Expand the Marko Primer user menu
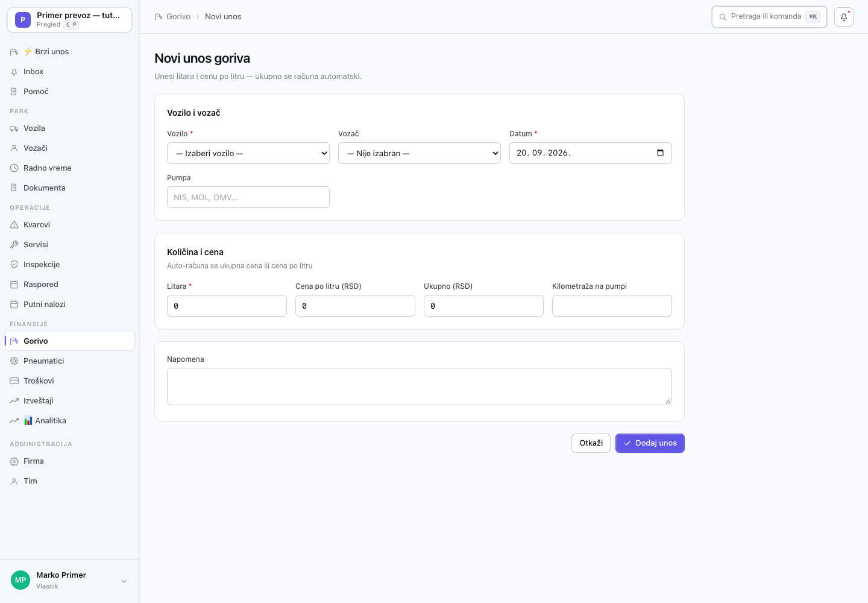Viewport: 868px width, 603px height. pos(69,581)
